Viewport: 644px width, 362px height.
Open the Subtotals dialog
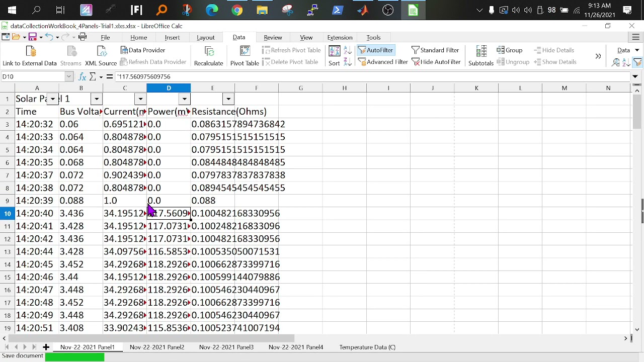click(481, 56)
